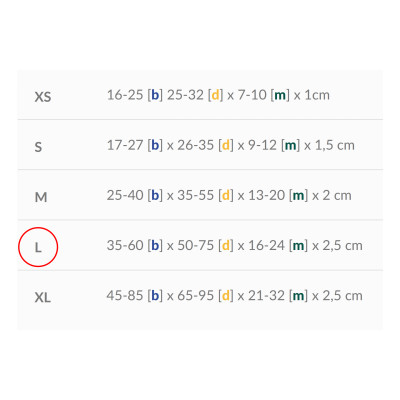
Task: Click the circled L size label
Action: (x=38, y=247)
